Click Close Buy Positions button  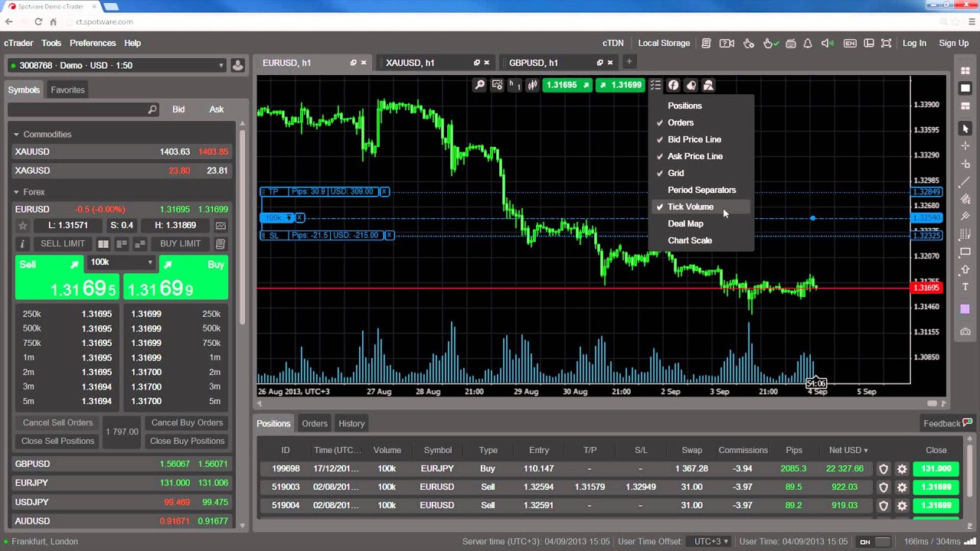[x=187, y=441]
